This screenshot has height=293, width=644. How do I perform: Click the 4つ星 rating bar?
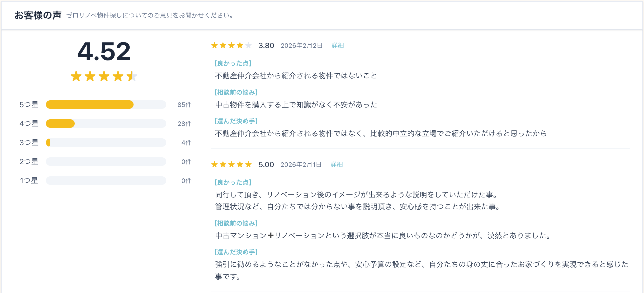[x=106, y=124]
